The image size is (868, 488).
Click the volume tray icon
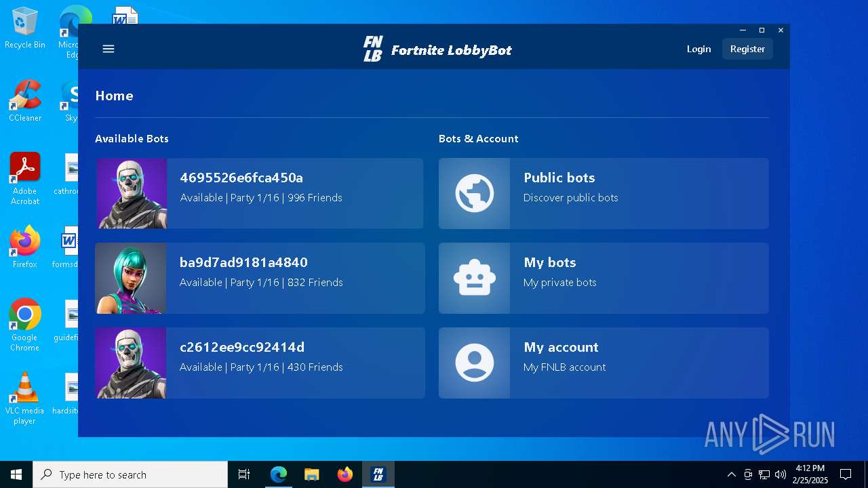click(781, 474)
